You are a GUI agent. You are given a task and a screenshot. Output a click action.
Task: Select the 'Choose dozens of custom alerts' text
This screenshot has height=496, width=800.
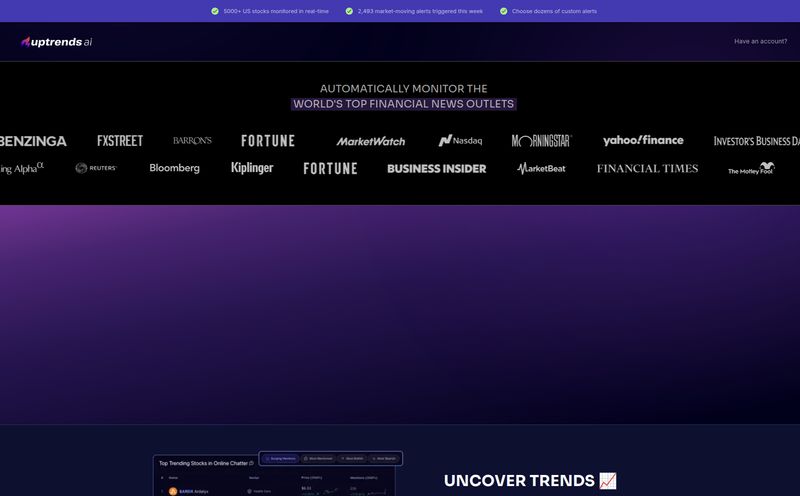click(x=554, y=11)
